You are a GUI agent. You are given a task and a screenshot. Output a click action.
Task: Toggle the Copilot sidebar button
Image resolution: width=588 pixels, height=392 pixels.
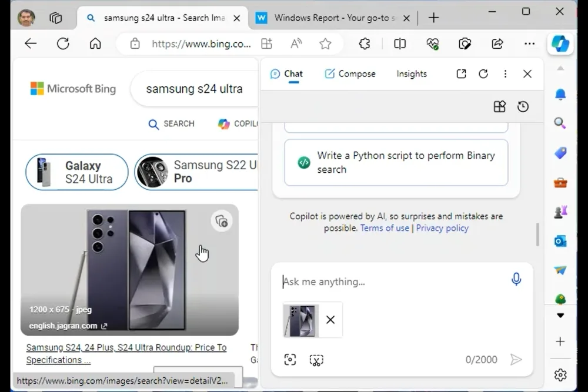[x=560, y=44]
